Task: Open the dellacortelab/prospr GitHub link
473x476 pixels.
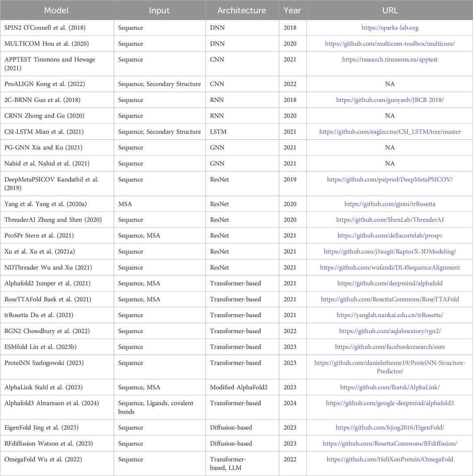Action: point(390,236)
